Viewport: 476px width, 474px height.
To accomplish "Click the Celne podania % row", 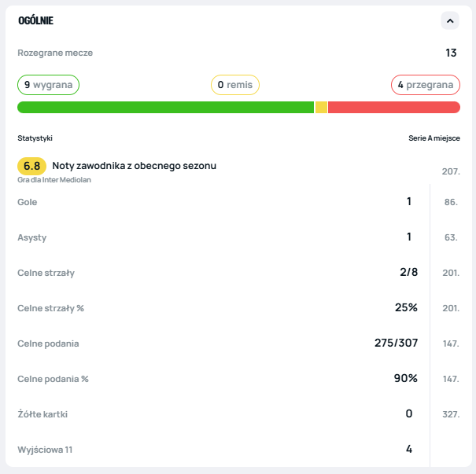I will 214,379.
